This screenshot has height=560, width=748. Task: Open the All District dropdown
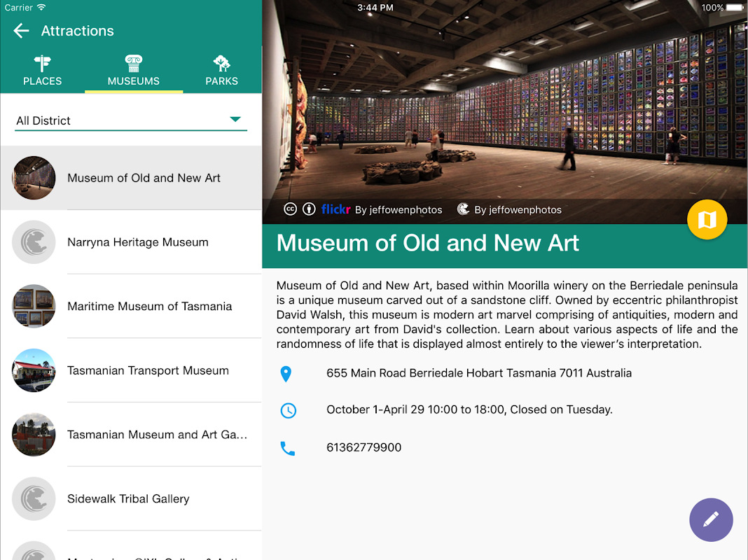point(131,120)
